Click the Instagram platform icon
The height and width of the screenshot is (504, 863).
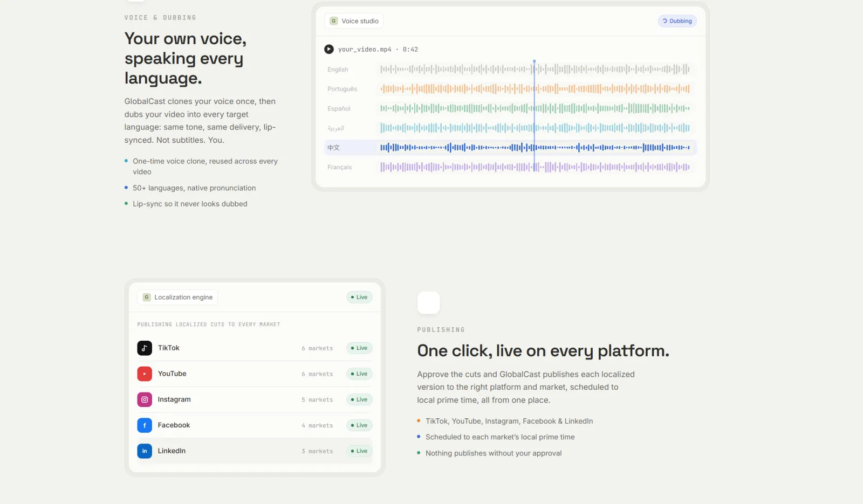(145, 399)
